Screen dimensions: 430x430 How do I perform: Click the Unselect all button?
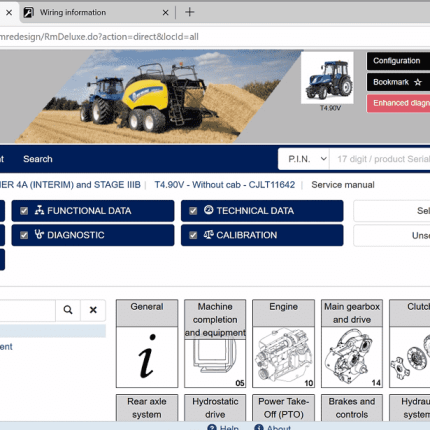(x=392, y=236)
